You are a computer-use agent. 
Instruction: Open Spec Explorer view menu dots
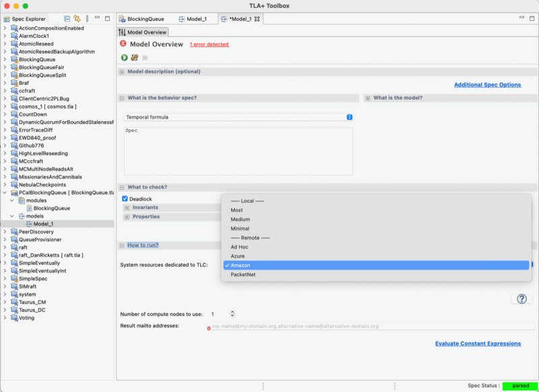(87, 19)
